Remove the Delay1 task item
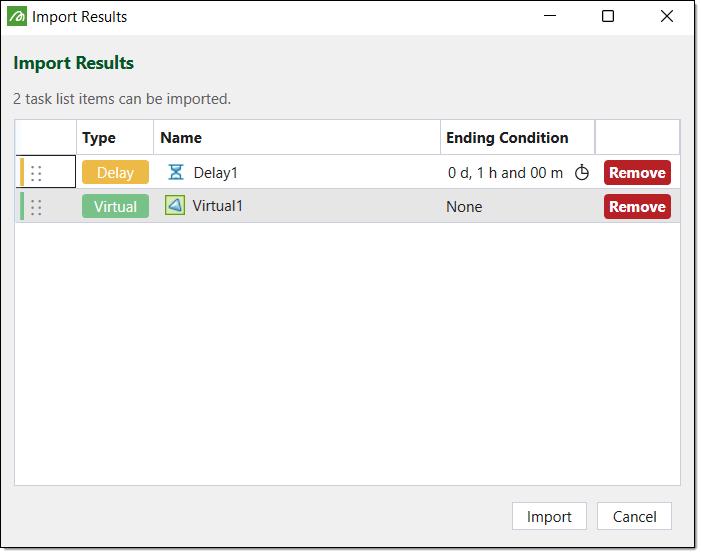The image size is (701, 554). (x=637, y=173)
